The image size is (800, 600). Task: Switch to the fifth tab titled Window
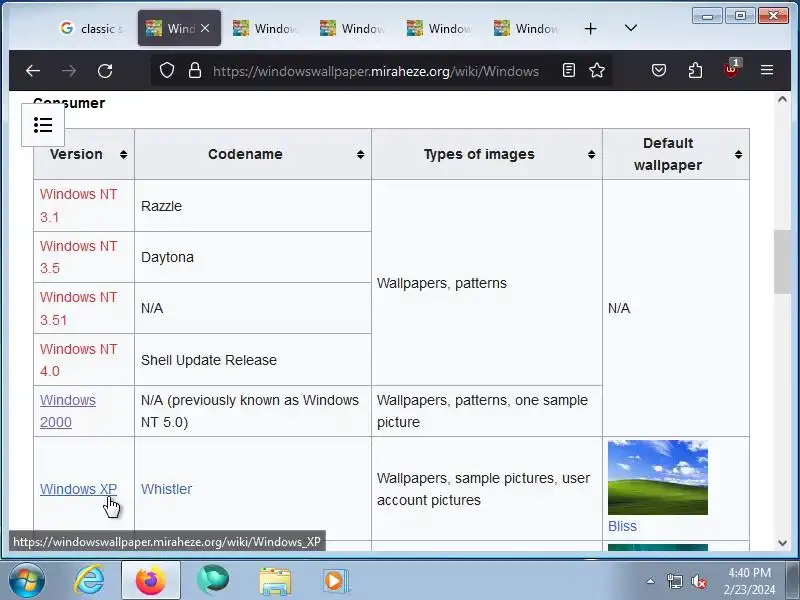439,29
